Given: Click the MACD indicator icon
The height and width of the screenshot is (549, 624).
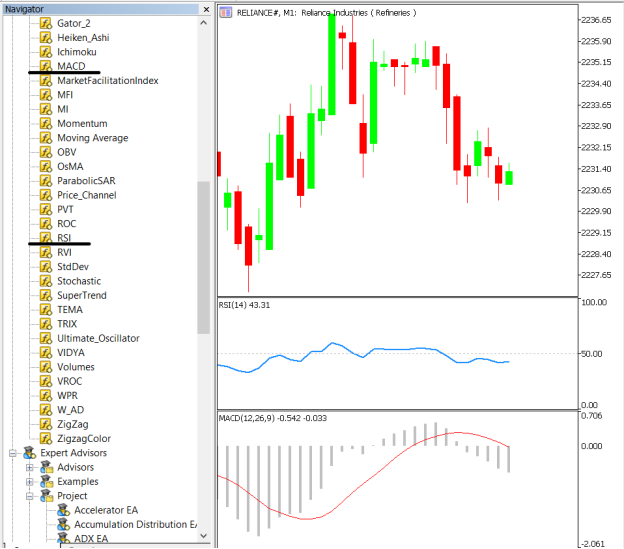Looking at the screenshot, I should (46, 66).
